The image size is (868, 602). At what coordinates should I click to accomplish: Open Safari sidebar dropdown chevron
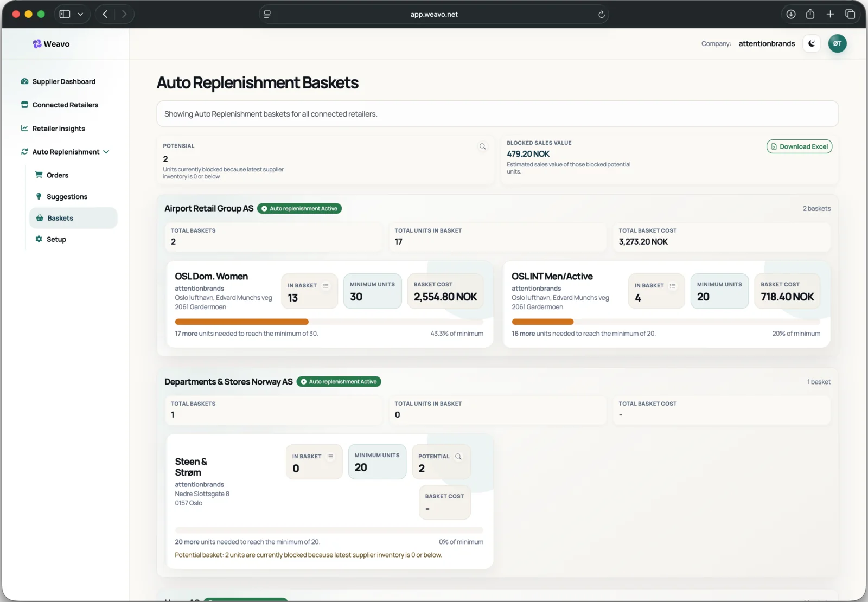click(x=80, y=14)
